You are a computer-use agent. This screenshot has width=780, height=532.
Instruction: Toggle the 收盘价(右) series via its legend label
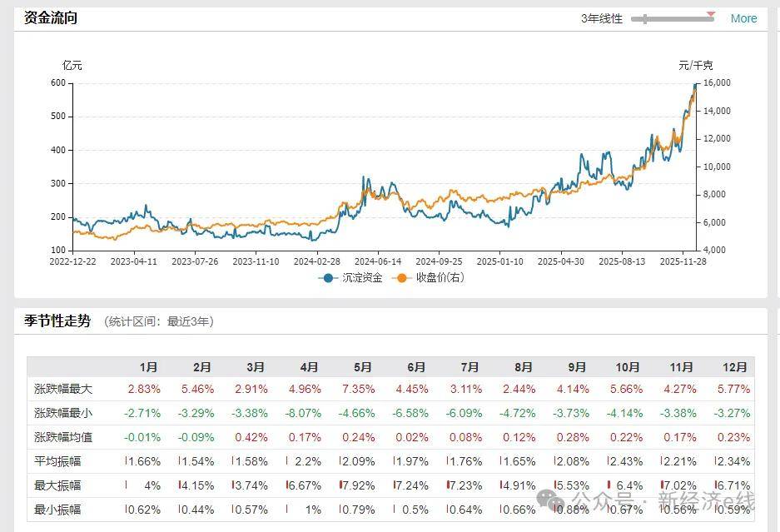(x=440, y=278)
